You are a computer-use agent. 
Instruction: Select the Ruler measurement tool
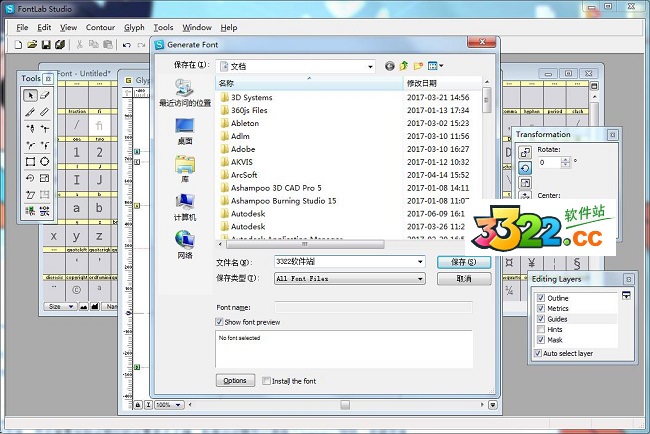click(45, 112)
